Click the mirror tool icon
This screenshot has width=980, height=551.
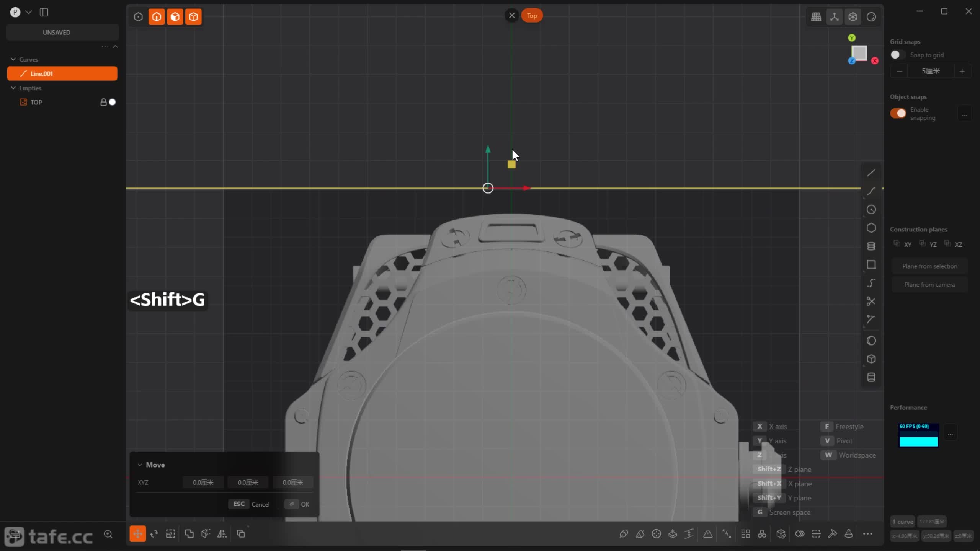tap(222, 534)
